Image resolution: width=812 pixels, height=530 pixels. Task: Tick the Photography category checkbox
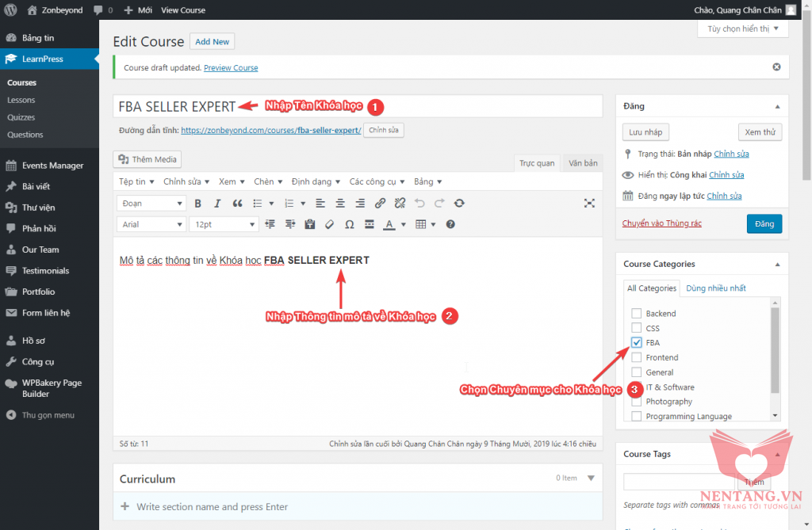click(x=636, y=402)
